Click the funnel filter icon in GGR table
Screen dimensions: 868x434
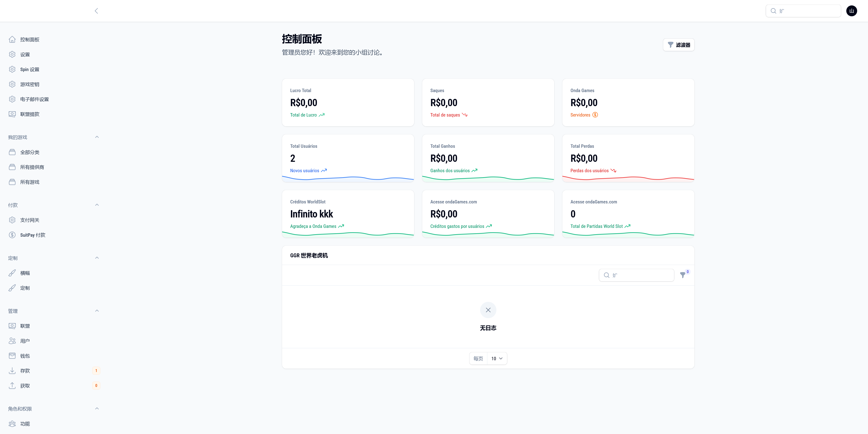pyautogui.click(x=683, y=275)
